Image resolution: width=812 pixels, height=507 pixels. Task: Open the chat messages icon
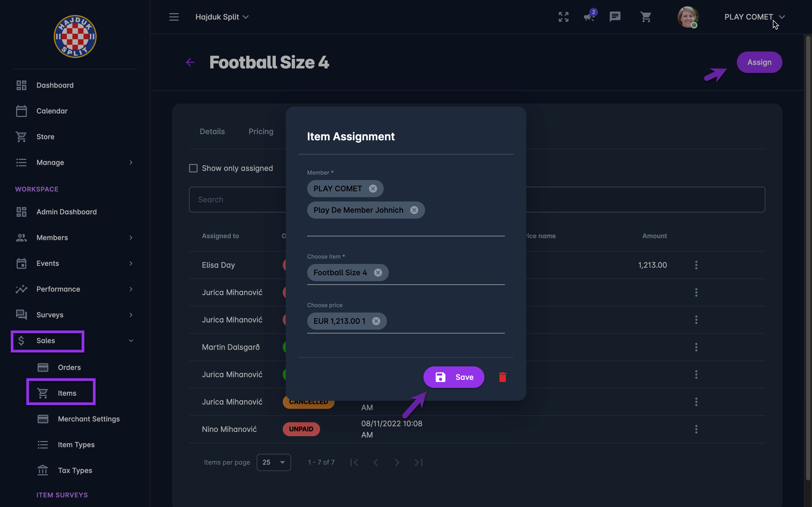point(615,17)
